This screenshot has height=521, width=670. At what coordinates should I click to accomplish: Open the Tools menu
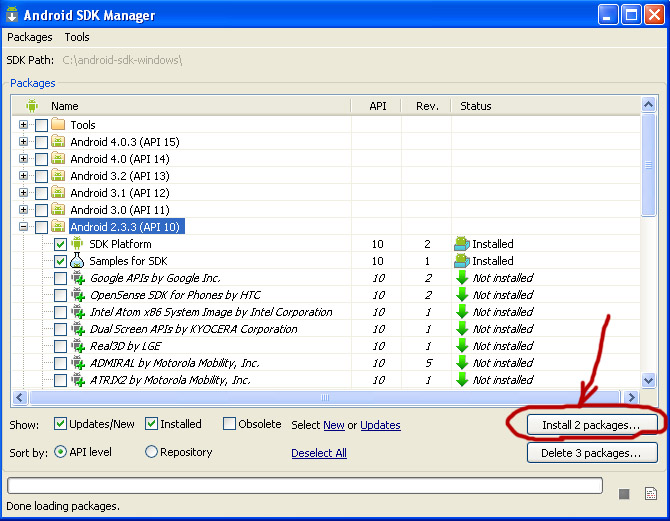[77, 37]
